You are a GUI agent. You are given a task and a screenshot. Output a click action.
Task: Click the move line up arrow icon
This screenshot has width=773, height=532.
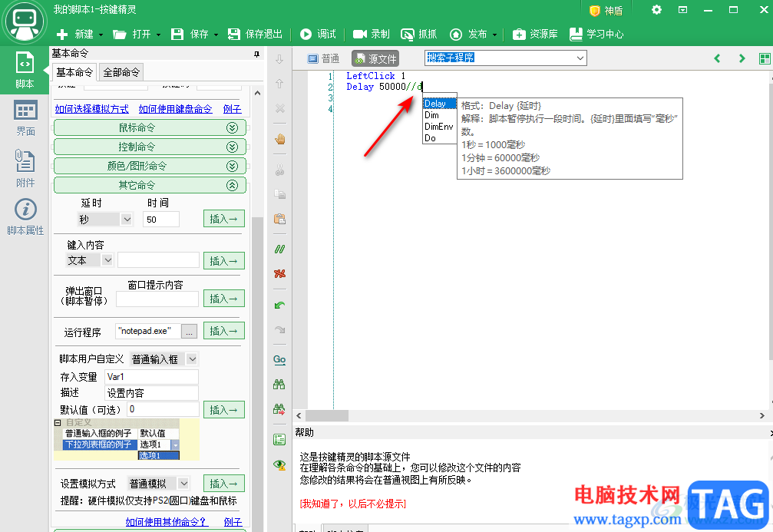click(279, 84)
